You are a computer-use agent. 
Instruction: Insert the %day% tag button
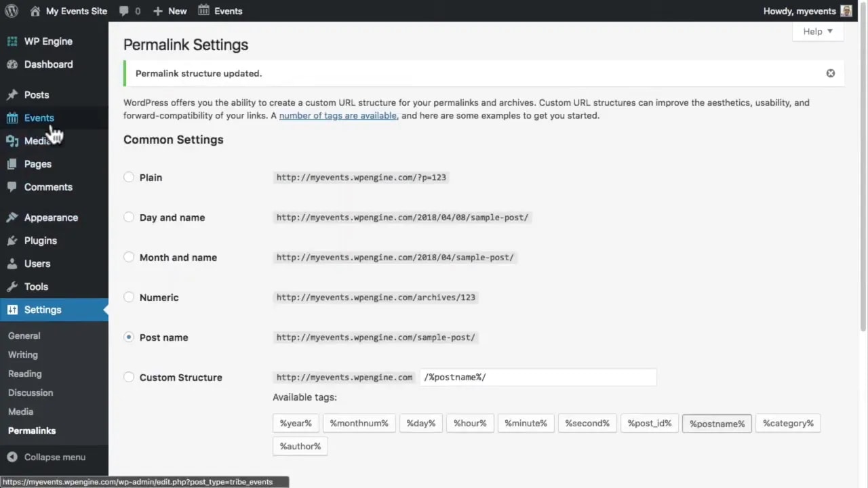tap(421, 423)
